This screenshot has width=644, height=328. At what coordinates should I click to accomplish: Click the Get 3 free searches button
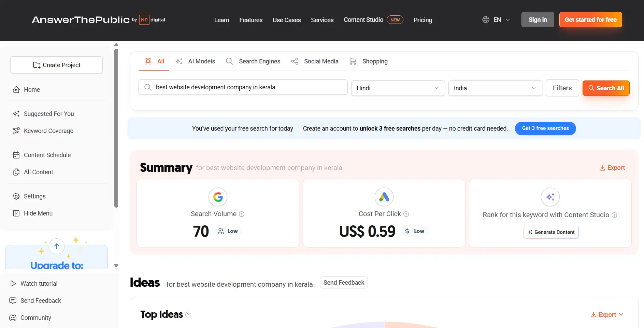coord(545,129)
